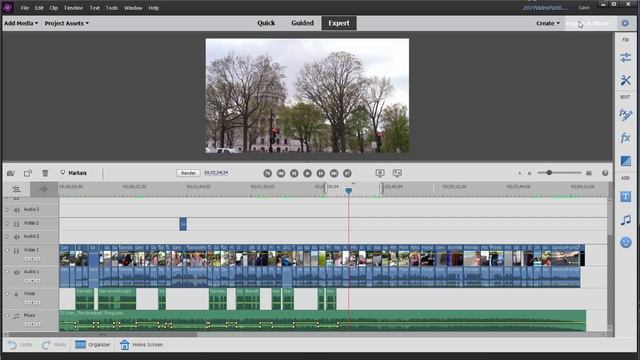The image size is (640, 360).
Task: Open the Tools panel (wrench and scissors icon)
Action: 625,80
